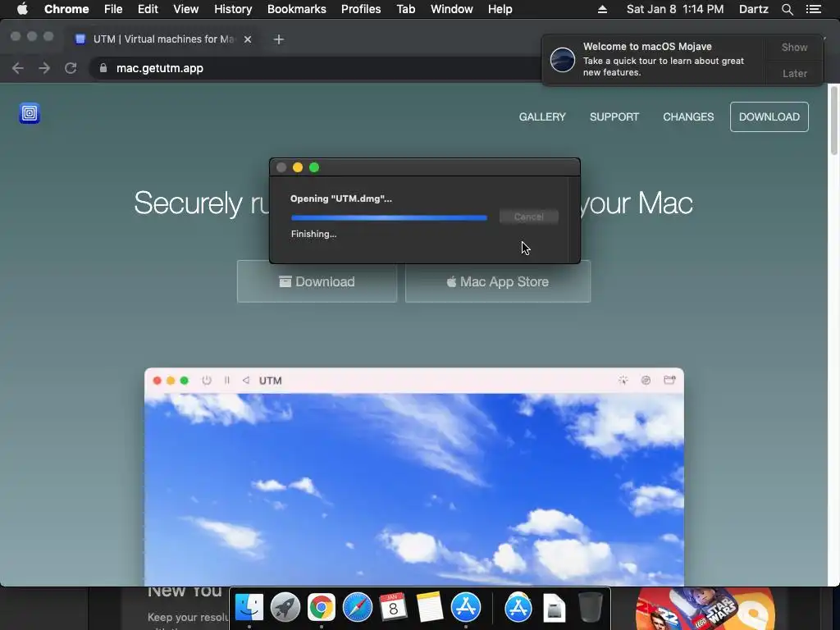The image size is (840, 630).
Task: Open the CHANGES link
Action: tap(688, 116)
